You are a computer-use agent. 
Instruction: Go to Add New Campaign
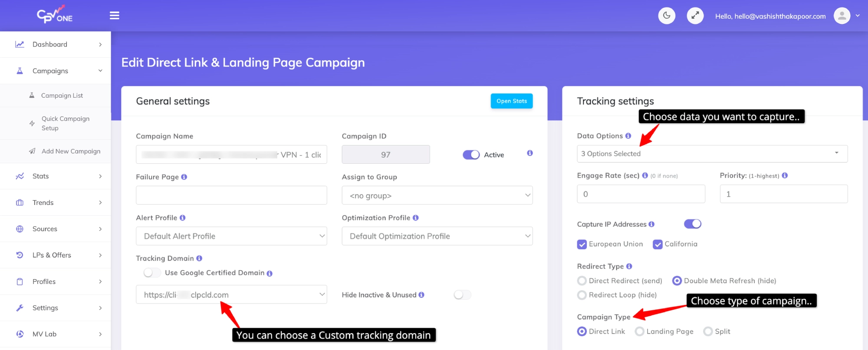[x=71, y=151]
